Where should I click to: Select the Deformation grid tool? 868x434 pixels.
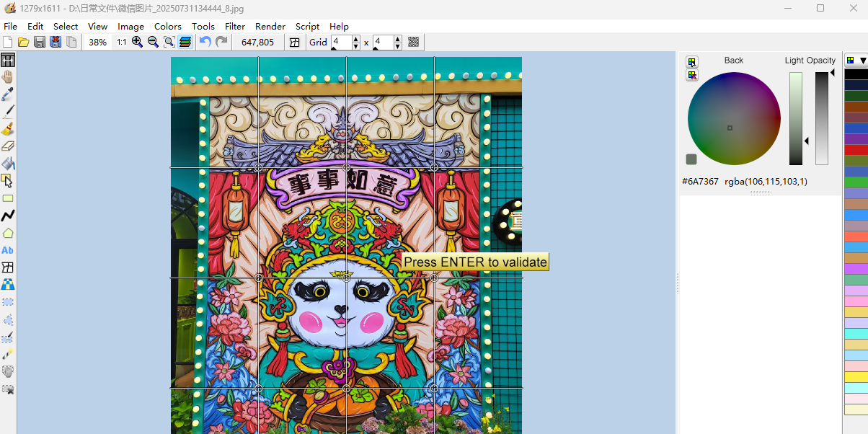coord(8,267)
